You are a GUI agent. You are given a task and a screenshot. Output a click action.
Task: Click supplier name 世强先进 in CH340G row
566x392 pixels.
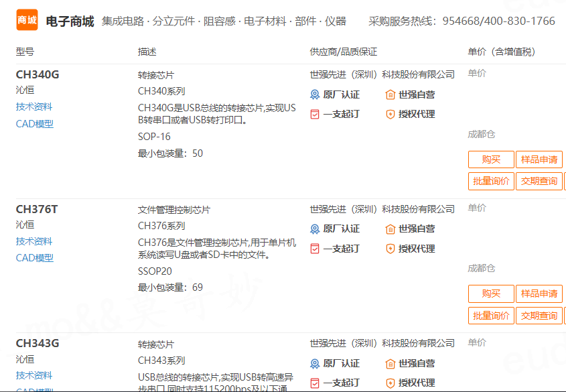pos(382,74)
